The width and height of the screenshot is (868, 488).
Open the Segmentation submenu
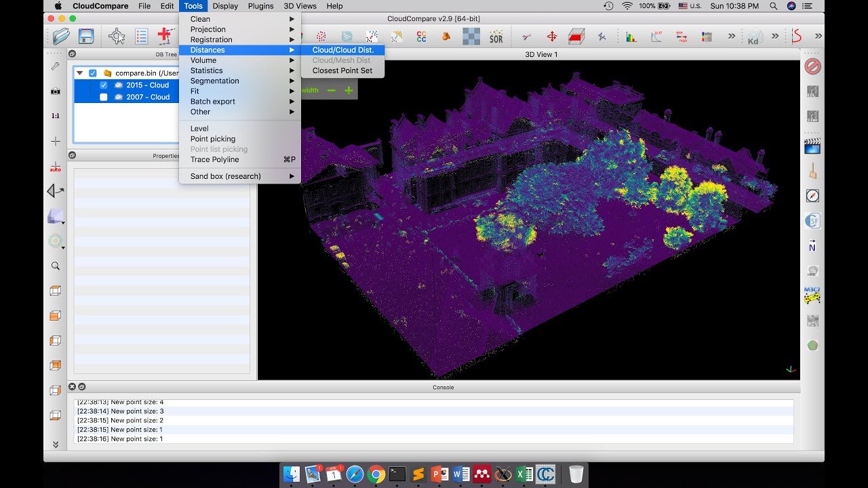click(240, 81)
